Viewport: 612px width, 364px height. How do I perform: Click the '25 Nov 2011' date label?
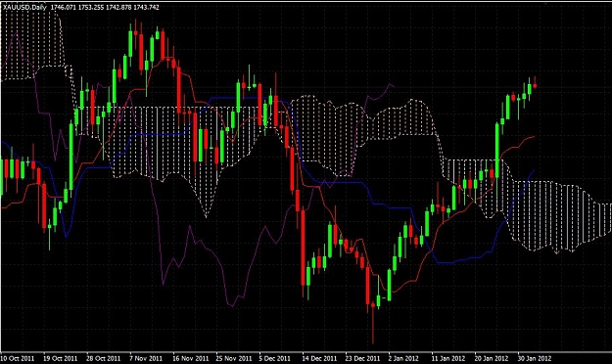point(234,358)
